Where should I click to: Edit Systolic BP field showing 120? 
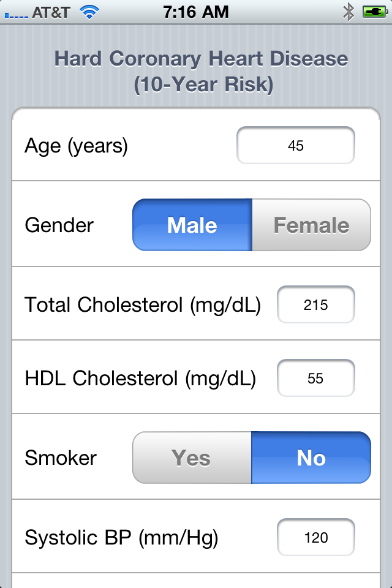point(316,537)
